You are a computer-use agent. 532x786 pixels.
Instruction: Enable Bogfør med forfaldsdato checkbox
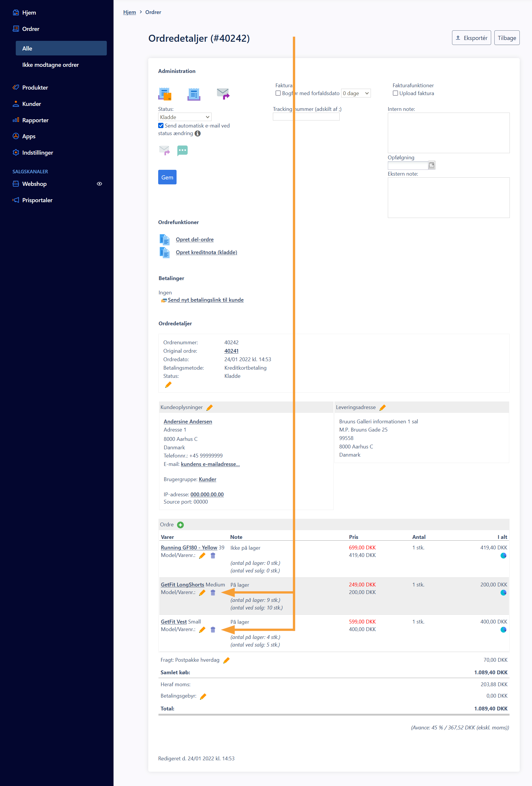point(278,93)
